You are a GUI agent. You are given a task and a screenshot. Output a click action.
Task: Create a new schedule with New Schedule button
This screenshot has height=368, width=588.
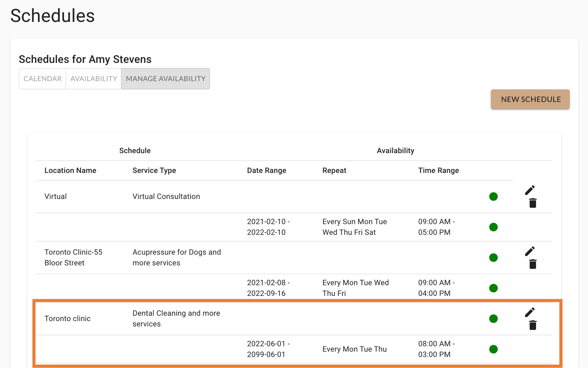pos(530,99)
